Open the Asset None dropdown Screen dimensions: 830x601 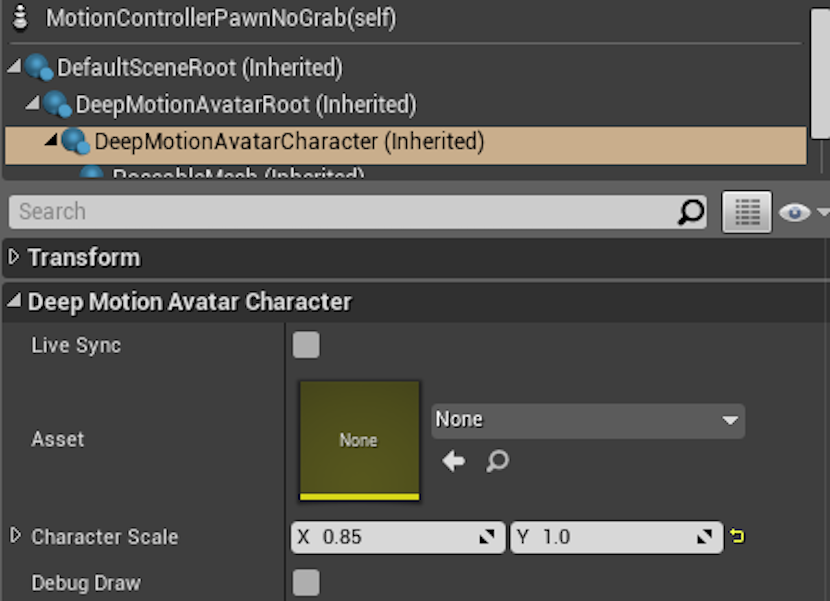pos(588,420)
